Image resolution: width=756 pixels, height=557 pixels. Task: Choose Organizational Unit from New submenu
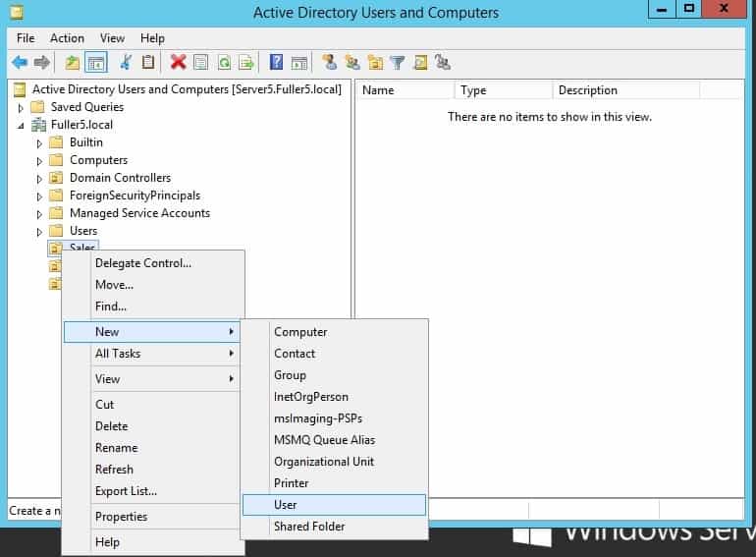[x=334, y=462]
